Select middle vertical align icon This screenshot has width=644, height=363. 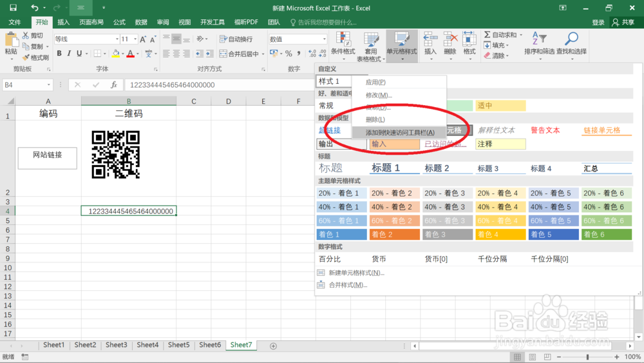click(176, 39)
